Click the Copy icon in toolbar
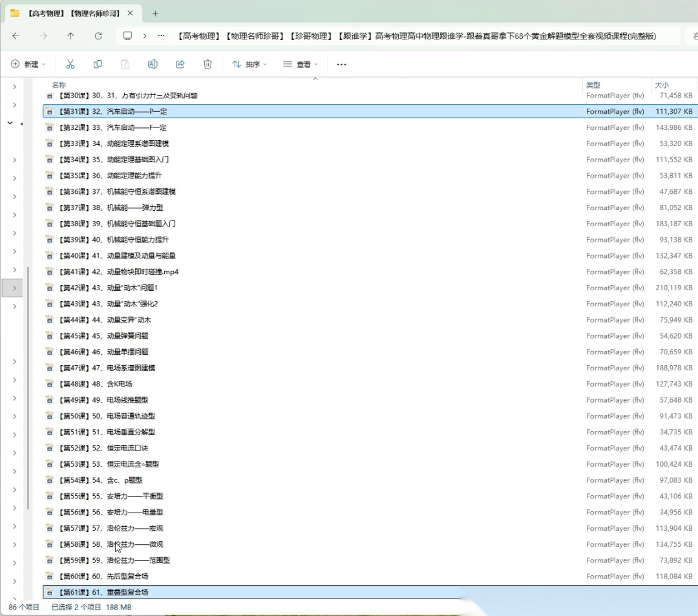The image size is (698, 616). [x=98, y=64]
